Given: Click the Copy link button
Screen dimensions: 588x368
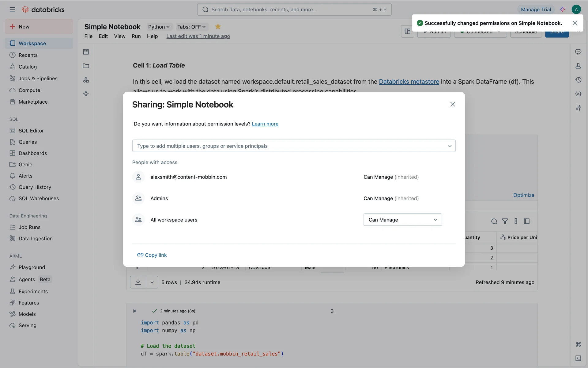Looking at the screenshot, I should click(x=152, y=255).
